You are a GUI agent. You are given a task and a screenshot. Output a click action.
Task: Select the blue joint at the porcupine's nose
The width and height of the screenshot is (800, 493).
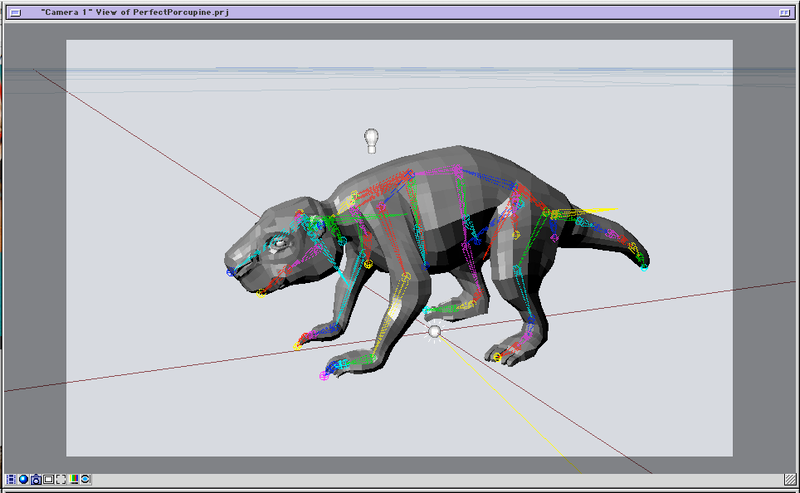230,271
